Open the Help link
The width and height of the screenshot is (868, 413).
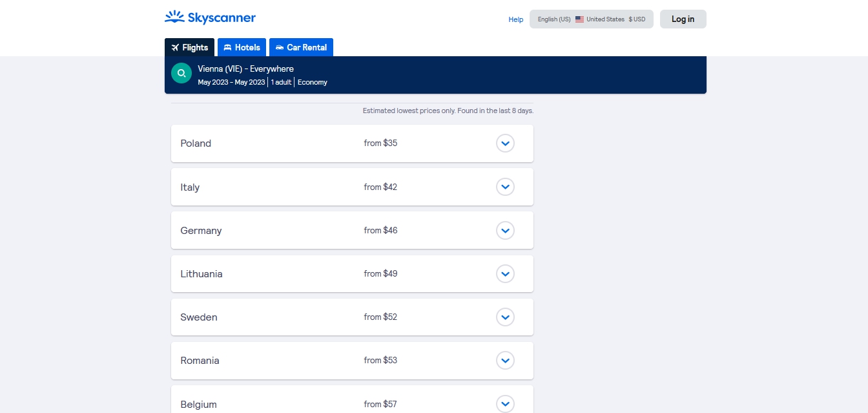tap(516, 19)
